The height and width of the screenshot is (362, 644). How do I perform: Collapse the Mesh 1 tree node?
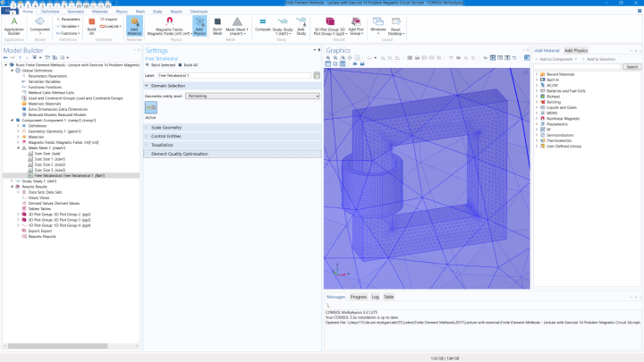(19, 147)
